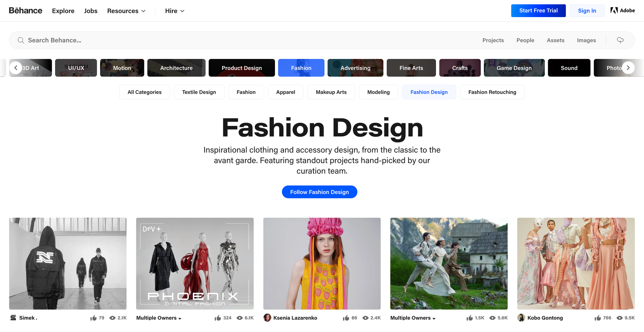Image resolution: width=644 pixels, height=332 pixels.
Task: Select the Textile Design filter
Action: 199,92
